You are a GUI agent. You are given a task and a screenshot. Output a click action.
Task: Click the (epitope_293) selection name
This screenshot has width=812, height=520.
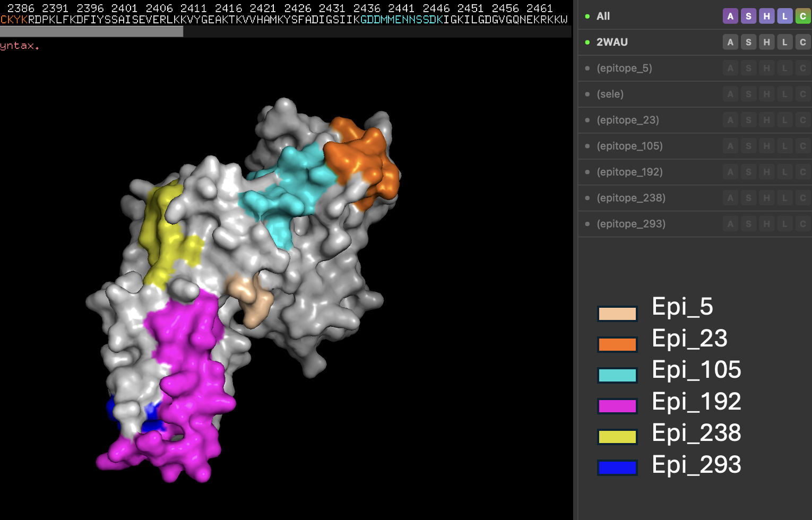pos(630,224)
